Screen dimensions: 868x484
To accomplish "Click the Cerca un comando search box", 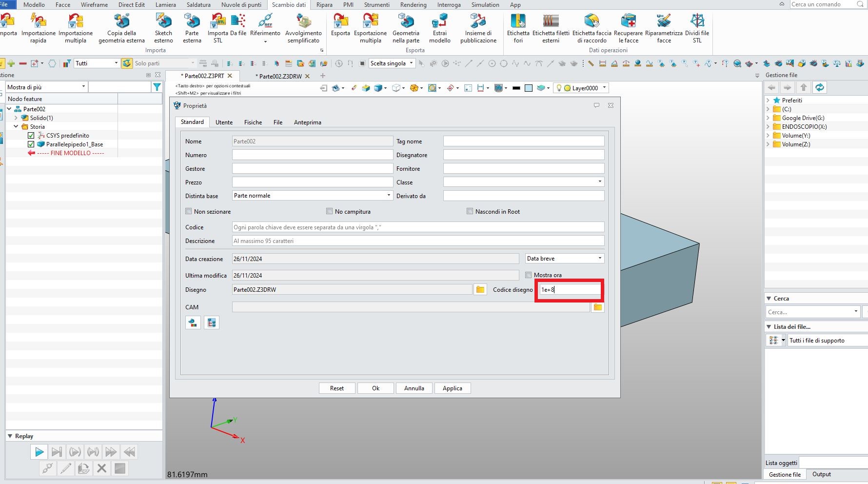I will tap(827, 4).
